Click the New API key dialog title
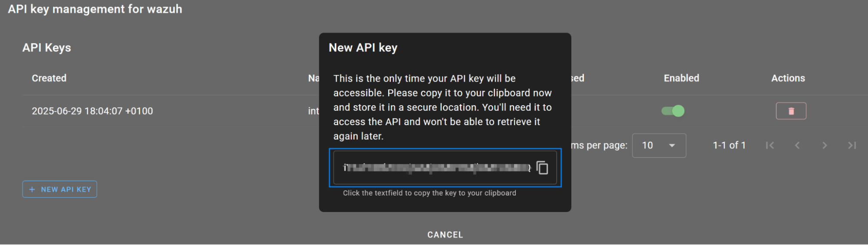This screenshot has width=868, height=245. coord(363,48)
